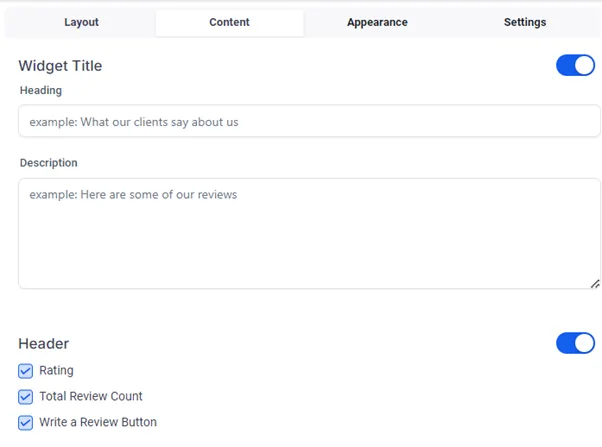The height and width of the screenshot is (447, 602).
Task: Focus the Description text area
Action: [309, 233]
